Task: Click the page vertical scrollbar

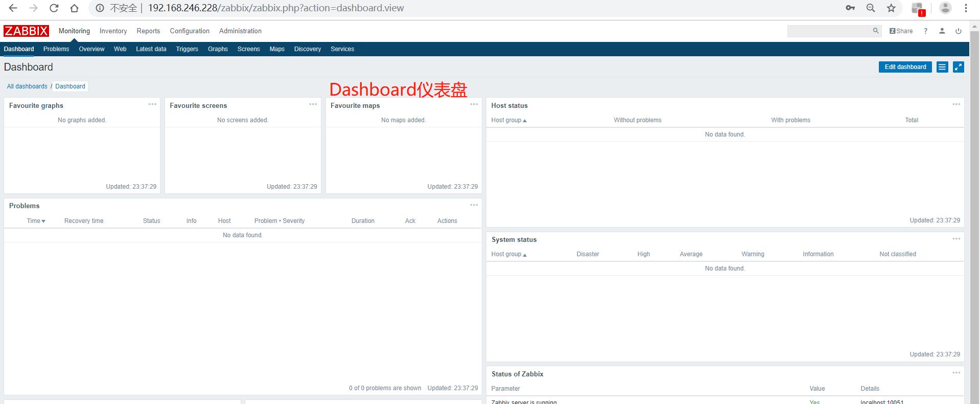Action: click(975, 212)
